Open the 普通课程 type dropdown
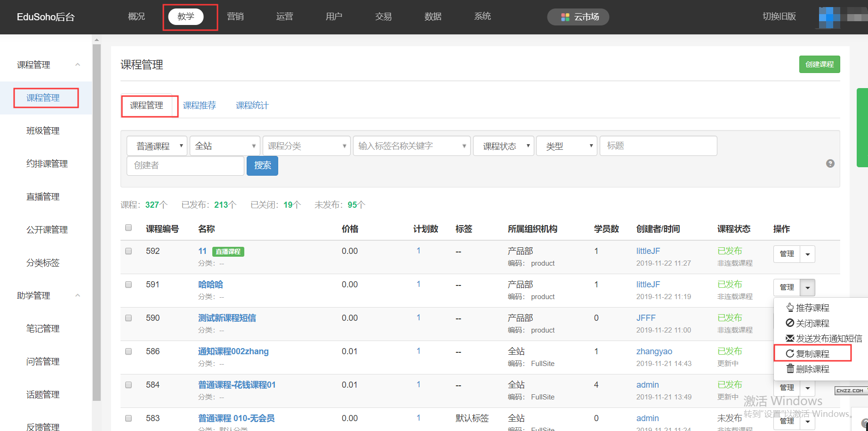Screen dimensions: 868x431 point(157,146)
